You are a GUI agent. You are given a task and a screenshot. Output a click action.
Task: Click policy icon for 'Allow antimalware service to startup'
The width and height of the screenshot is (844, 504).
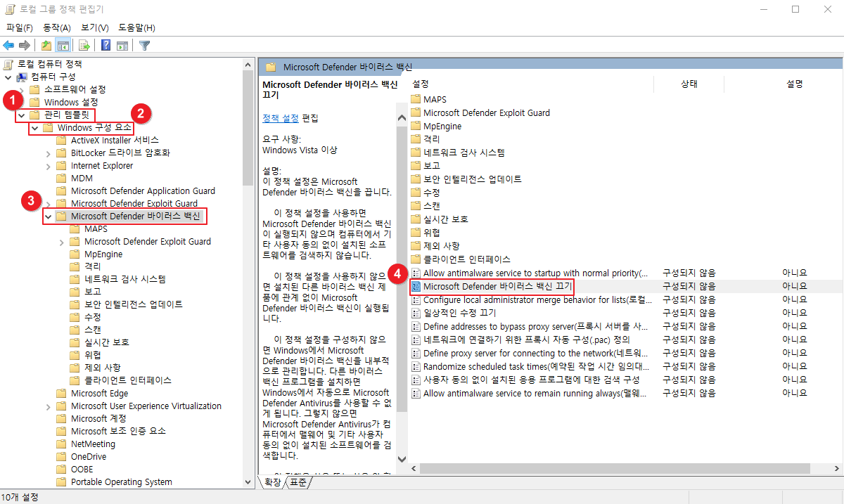pyautogui.click(x=416, y=273)
